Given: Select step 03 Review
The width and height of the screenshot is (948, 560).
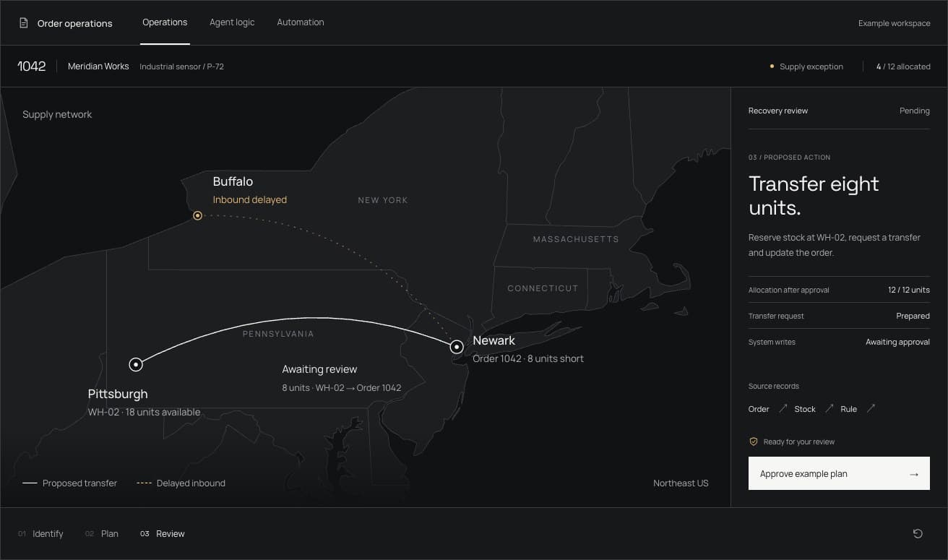Looking at the screenshot, I should tap(163, 534).
